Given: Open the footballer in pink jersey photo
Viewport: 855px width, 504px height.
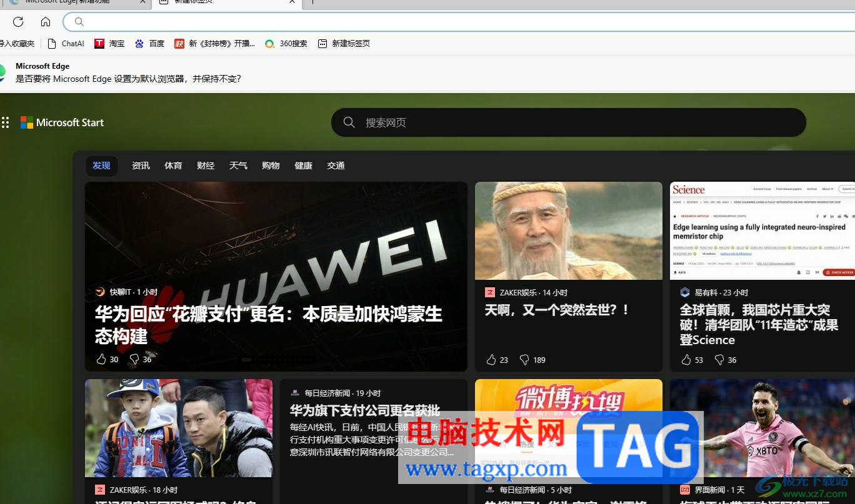Looking at the screenshot, I should point(762,428).
